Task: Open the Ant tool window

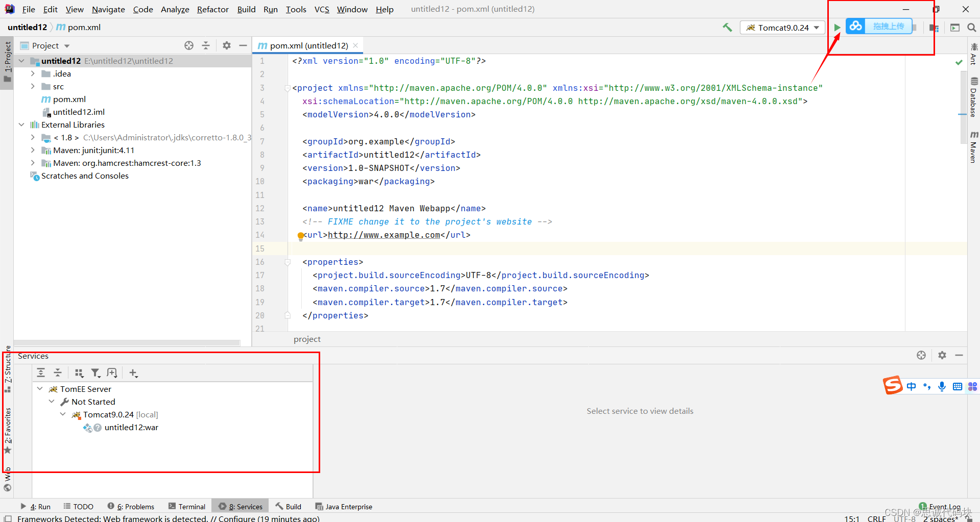Action: point(974,54)
